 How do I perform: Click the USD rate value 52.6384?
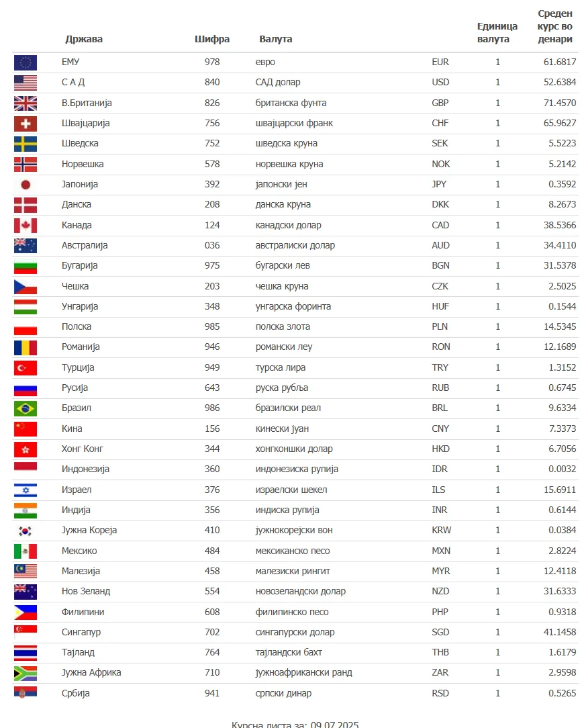[x=560, y=82]
